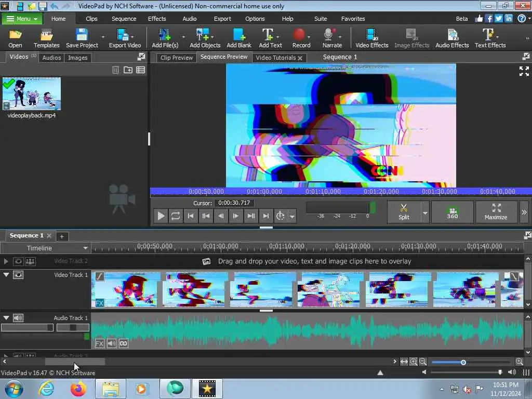Toggle the speaker icon under the audio clip
This screenshot has height=399, width=532.
(x=111, y=344)
